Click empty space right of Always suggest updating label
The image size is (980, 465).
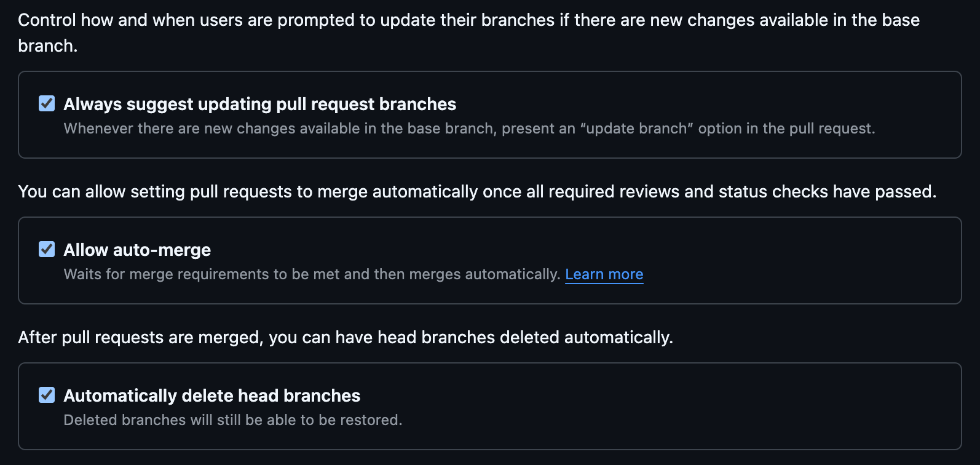(x=676, y=105)
